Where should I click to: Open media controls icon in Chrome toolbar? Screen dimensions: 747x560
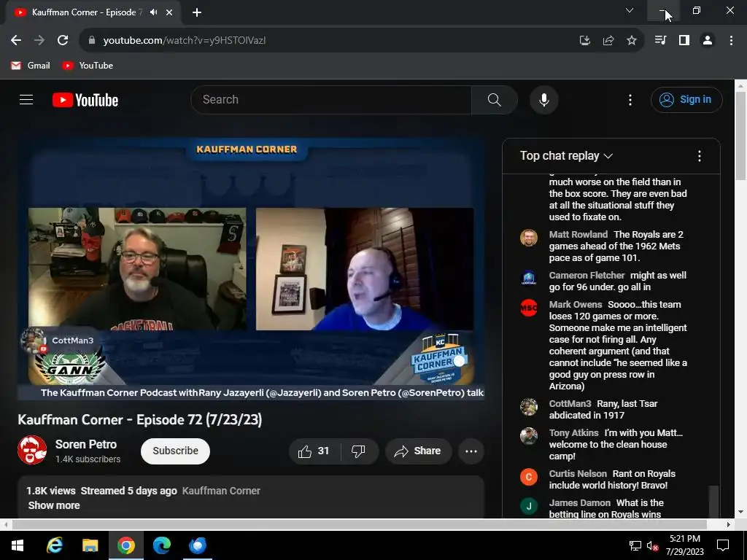660,41
